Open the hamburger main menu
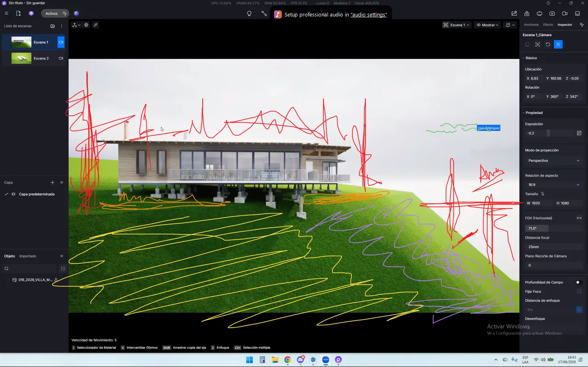The height and width of the screenshot is (367, 588). click(6, 13)
